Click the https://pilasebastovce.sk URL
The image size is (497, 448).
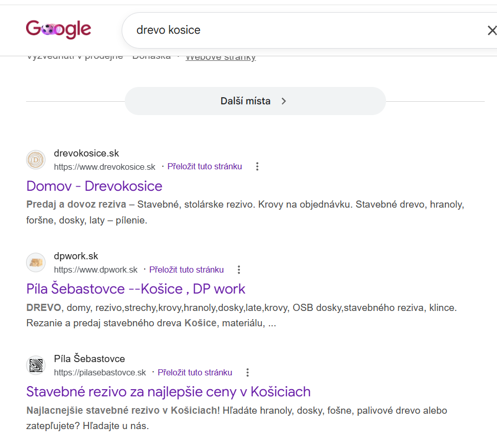(100, 372)
